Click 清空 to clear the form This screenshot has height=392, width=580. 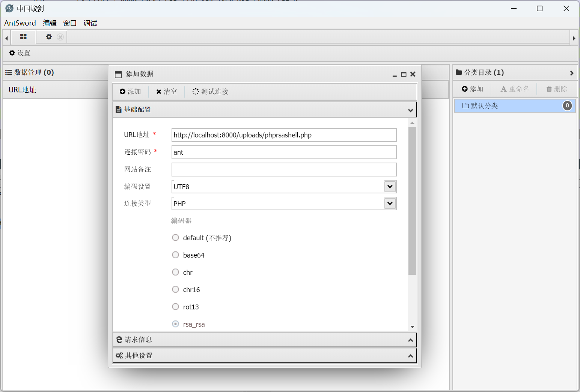pyautogui.click(x=166, y=92)
